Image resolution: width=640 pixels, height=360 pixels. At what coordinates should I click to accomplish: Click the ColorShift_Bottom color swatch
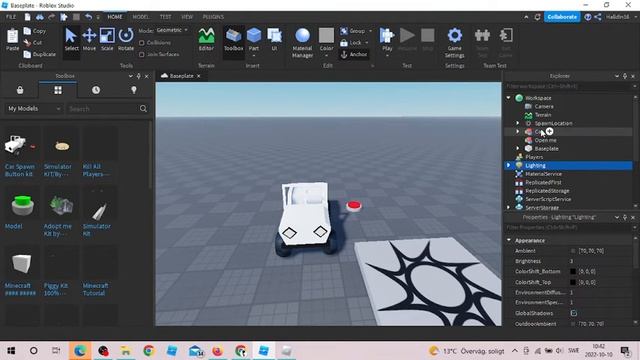573,271
